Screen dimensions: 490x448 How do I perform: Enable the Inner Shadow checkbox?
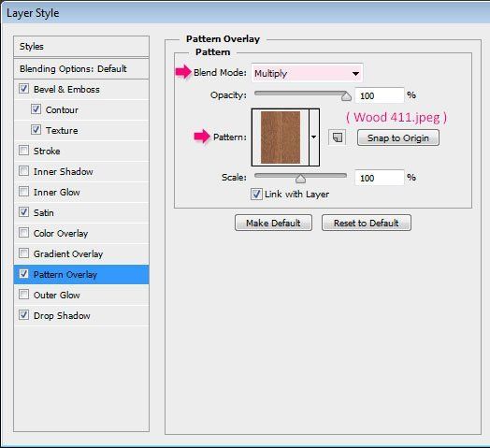tap(23, 171)
